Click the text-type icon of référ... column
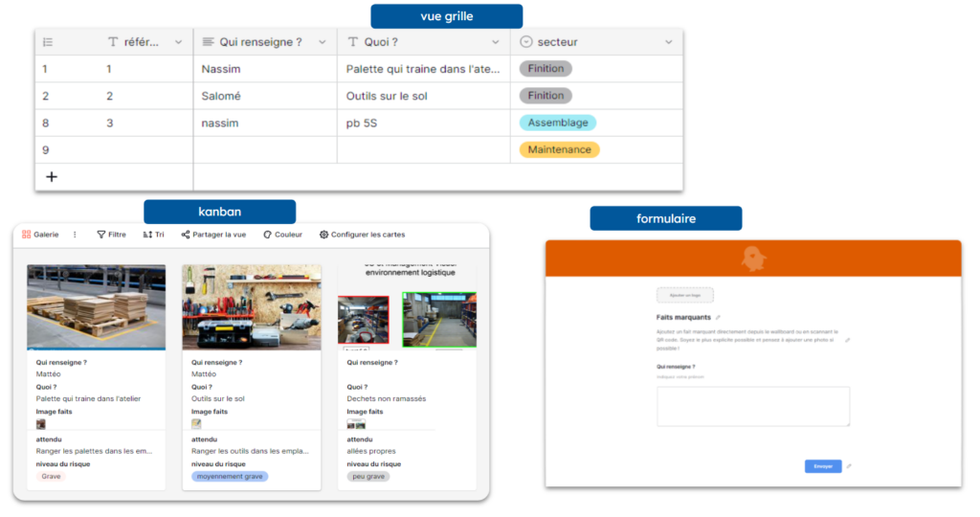Screen dimensions: 980x517 click(113, 42)
